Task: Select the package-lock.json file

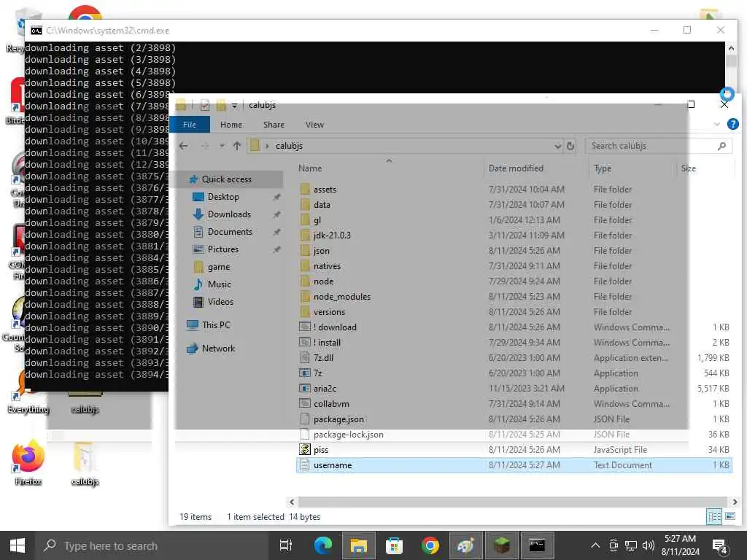Action: click(x=348, y=435)
